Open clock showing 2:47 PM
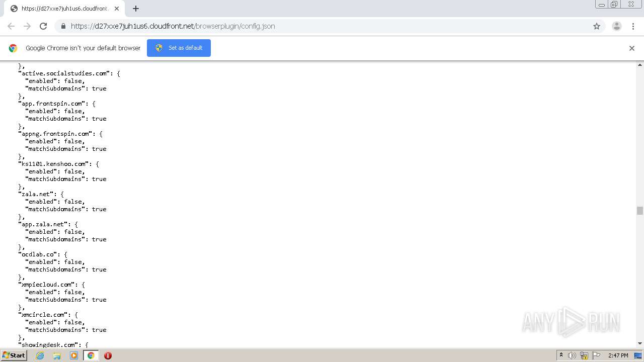This screenshot has width=644, height=362. point(618,355)
